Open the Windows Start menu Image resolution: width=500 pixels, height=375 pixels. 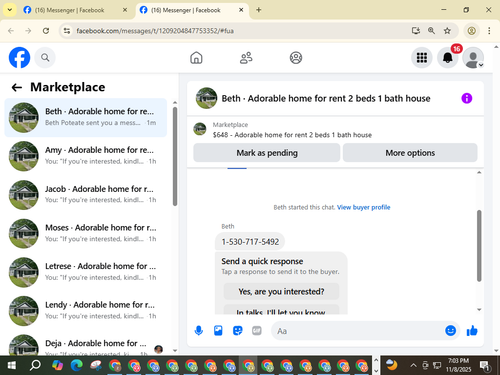click(x=11, y=366)
